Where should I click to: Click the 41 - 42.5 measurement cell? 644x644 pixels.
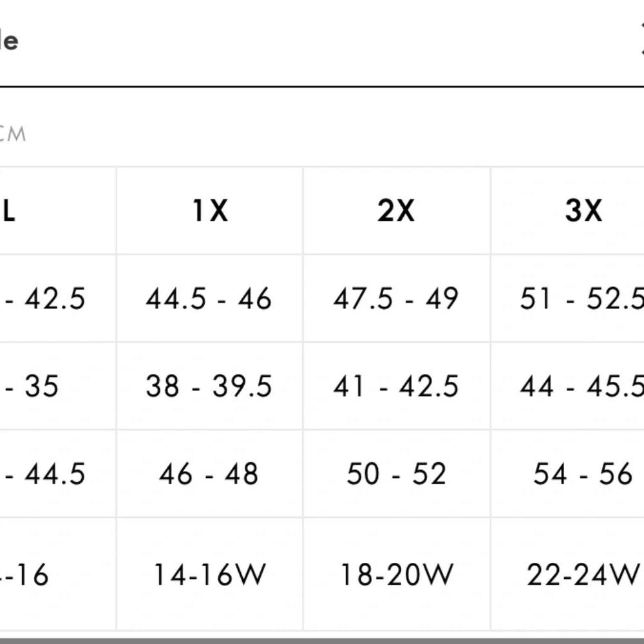pyautogui.click(x=396, y=386)
